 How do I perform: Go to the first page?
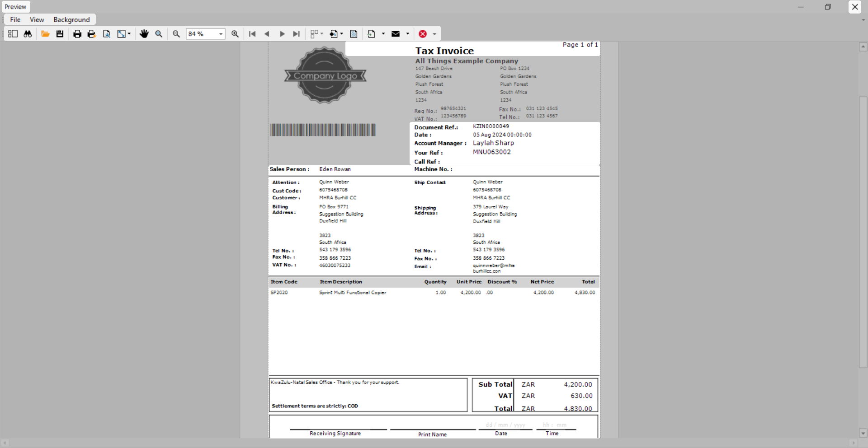point(252,34)
